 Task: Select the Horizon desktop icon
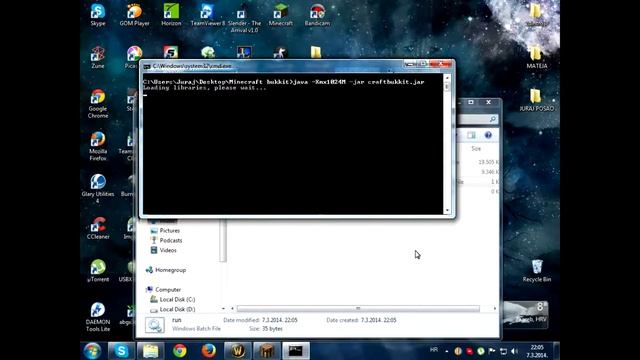click(x=171, y=15)
